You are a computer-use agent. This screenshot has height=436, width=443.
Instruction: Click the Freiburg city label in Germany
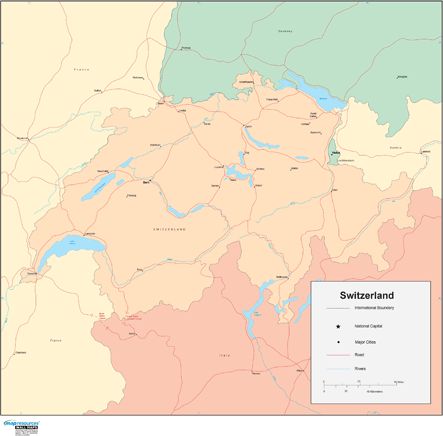coord(186,48)
